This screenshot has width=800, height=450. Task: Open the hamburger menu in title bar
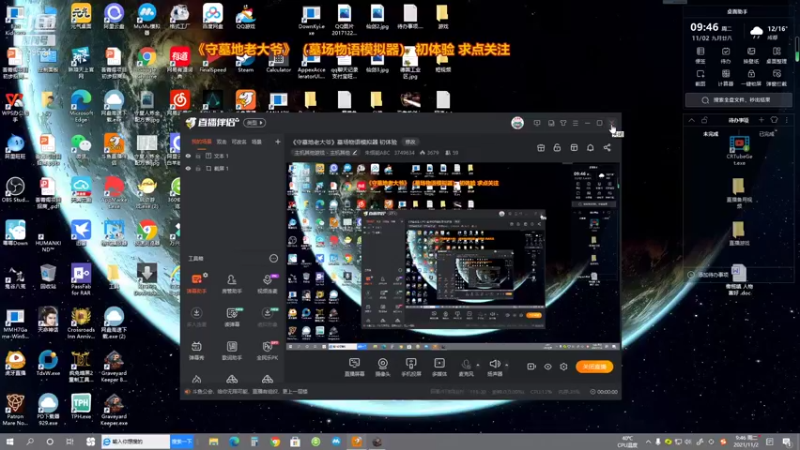click(x=575, y=123)
